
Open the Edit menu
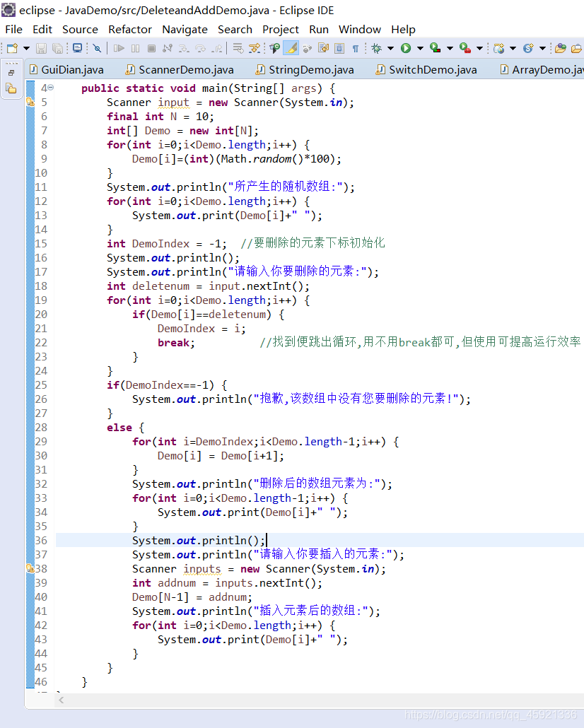click(x=42, y=29)
